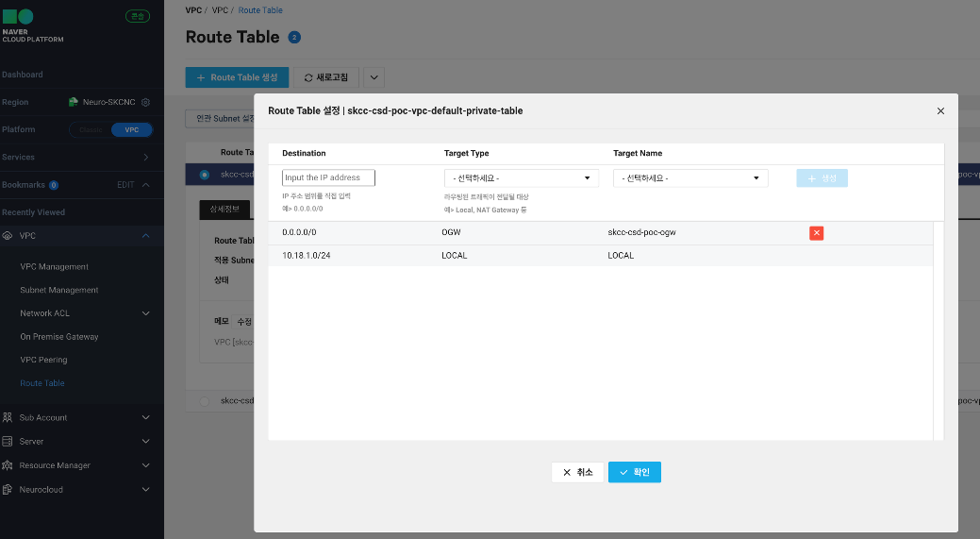Open On Premise Gateway menu item
Viewport: 980px width, 539px height.
(x=59, y=336)
